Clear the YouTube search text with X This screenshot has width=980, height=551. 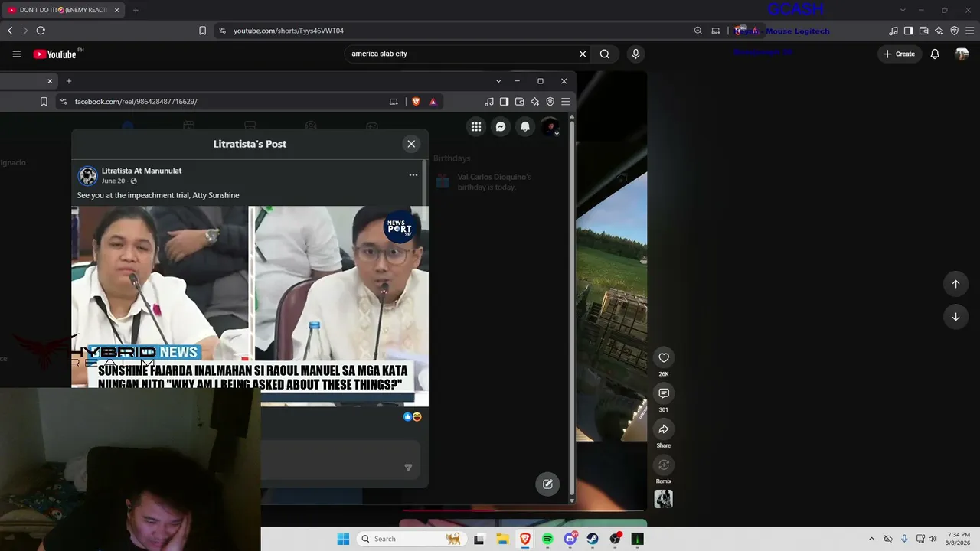(x=583, y=54)
